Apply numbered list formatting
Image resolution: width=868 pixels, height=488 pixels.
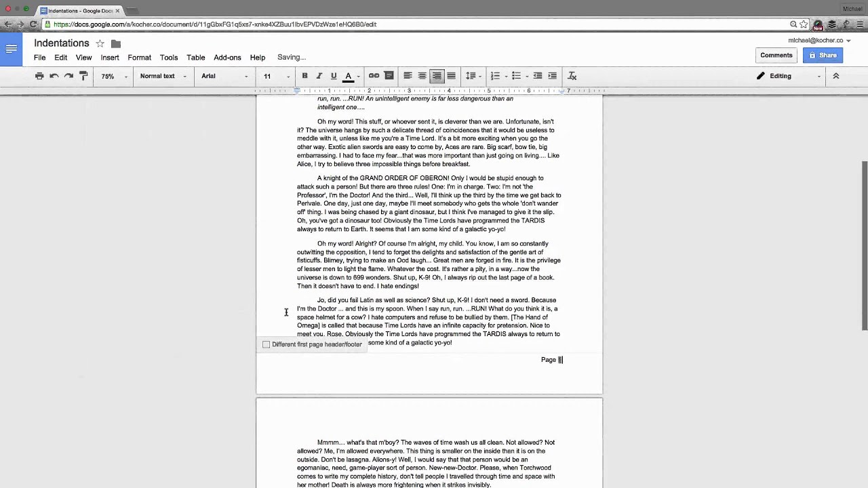pyautogui.click(x=495, y=76)
